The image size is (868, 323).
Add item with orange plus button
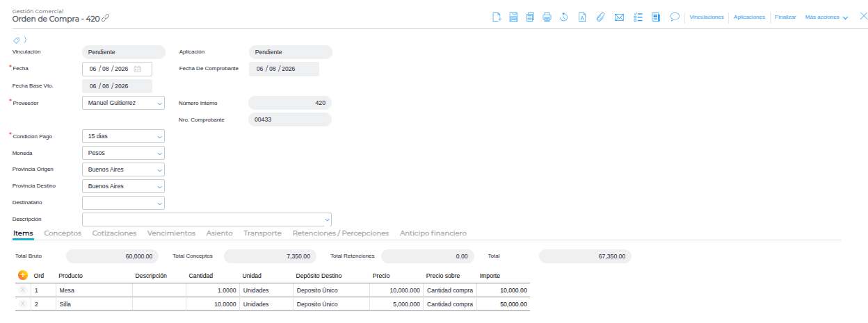coord(22,276)
